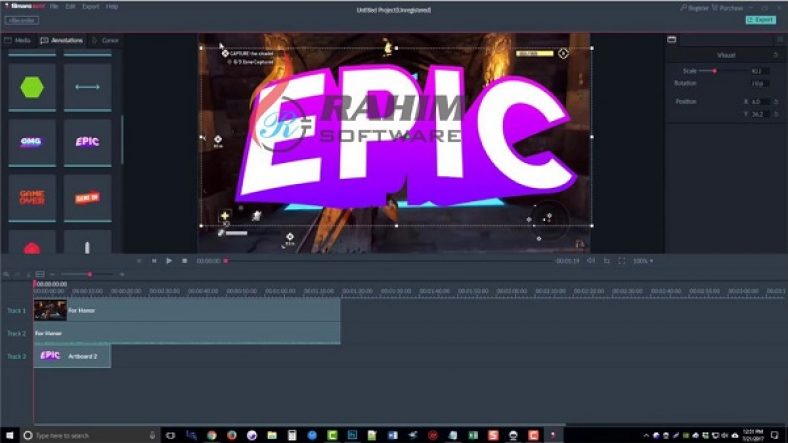Image resolution: width=788 pixels, height=443 pixels.
Task: Pick the red GAME ON banner sticker
Action: pos(87,197)
